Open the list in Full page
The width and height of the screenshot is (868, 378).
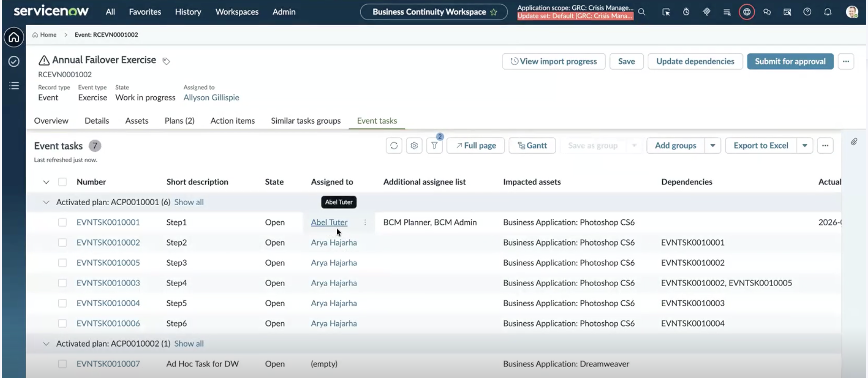point(475,145)
